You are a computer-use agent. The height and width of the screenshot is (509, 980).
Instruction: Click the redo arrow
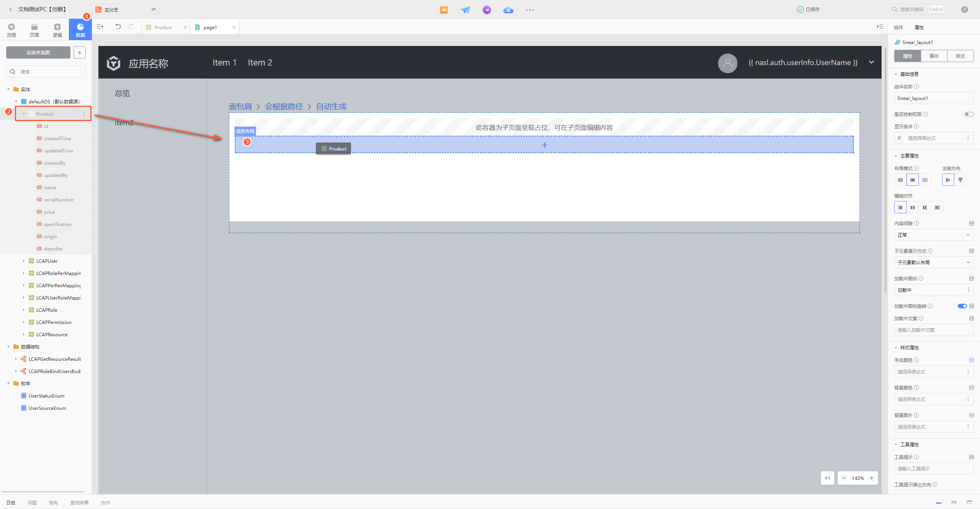pyautogui.click(x=131, y=26)
